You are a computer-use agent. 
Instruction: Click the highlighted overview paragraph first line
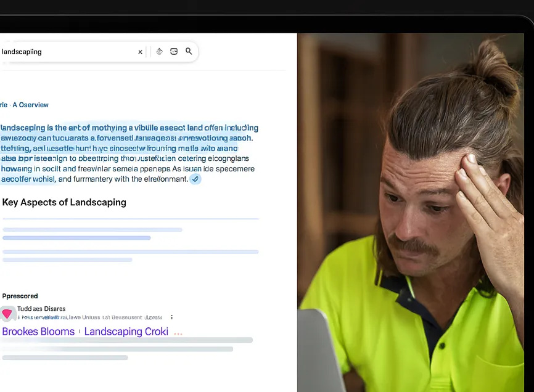pyautogui.click(x=129, y=128)
